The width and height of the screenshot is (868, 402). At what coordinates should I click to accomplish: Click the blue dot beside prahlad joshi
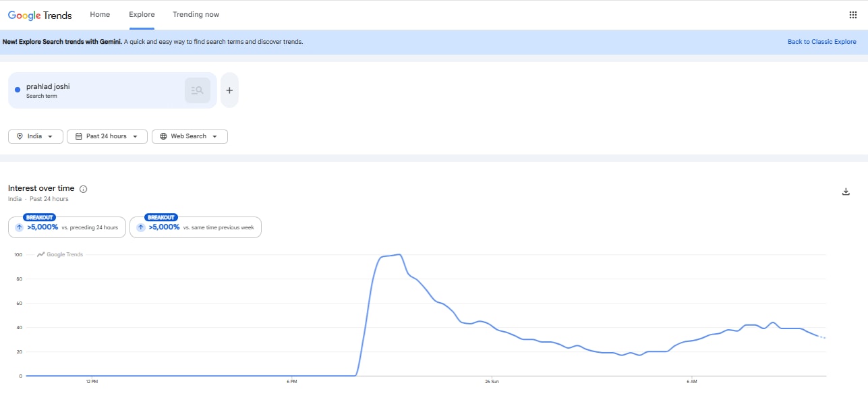[x=18, y=90]
